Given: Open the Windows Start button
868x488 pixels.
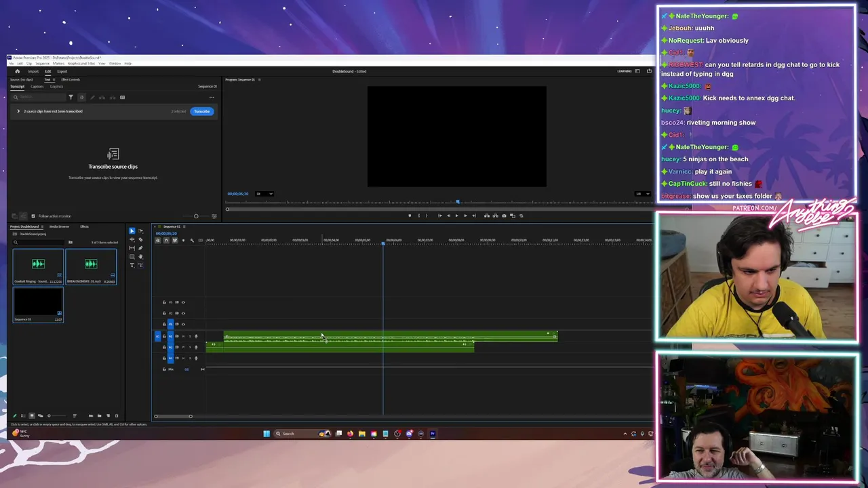Looking at the screenshot, I should coord(267,434).
